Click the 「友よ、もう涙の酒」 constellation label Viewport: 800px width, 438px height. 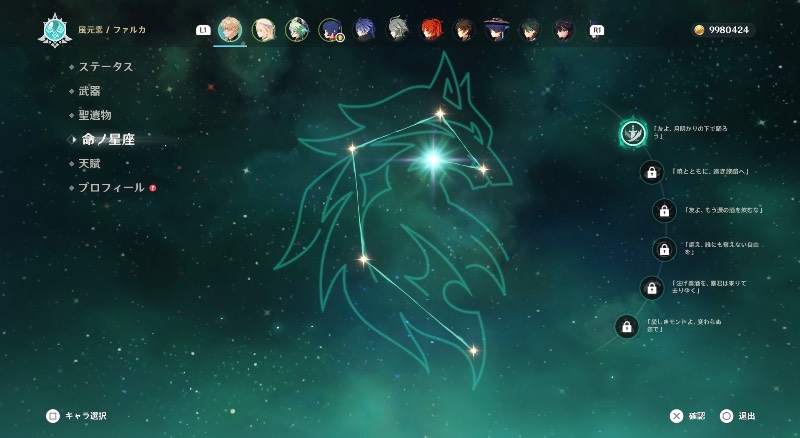point(723,210)
